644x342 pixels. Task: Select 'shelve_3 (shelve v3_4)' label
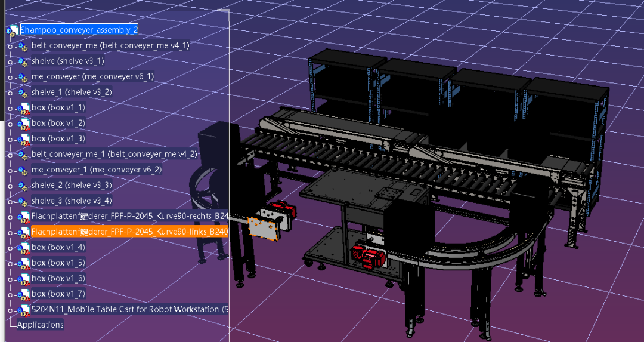[72, 201]
